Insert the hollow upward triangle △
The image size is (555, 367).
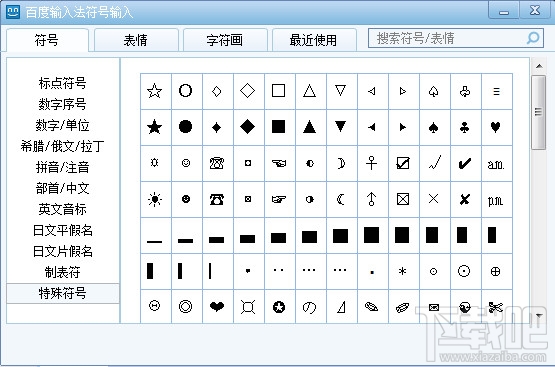309,91
